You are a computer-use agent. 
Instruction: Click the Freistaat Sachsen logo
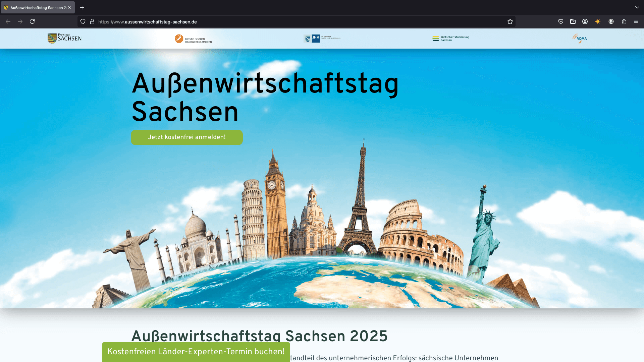coord(64,39)
